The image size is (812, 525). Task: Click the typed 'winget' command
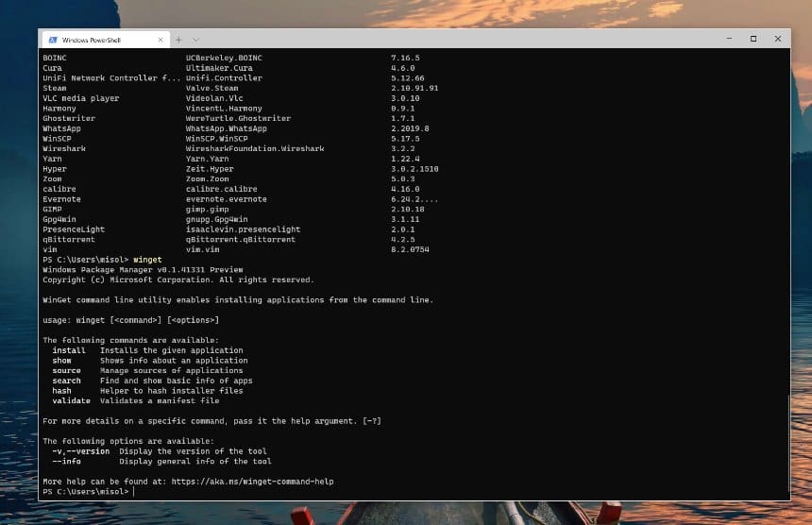coord(147,260)
